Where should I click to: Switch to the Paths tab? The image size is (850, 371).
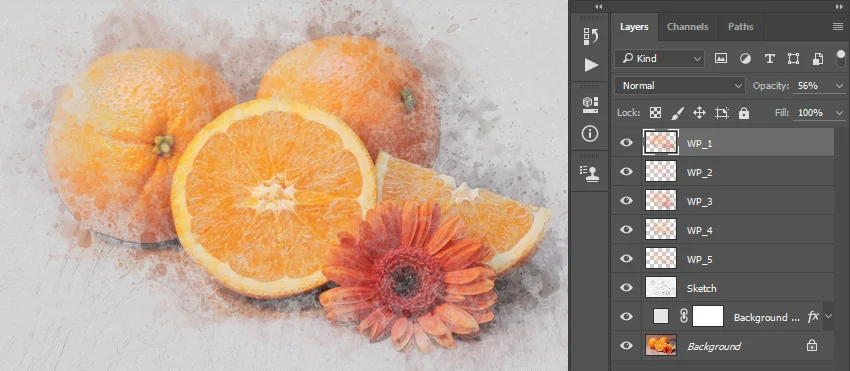point(740,27)
